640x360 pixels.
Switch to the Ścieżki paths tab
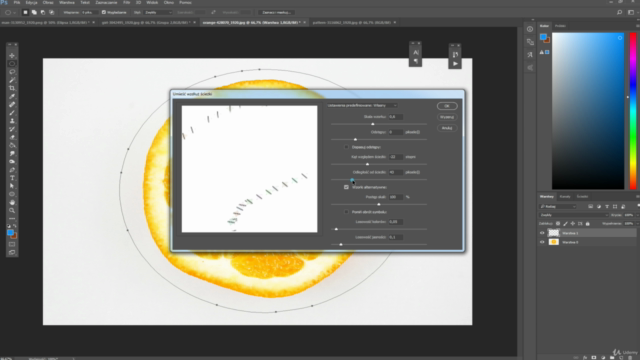pyautogui.click(x=582, y=197)
